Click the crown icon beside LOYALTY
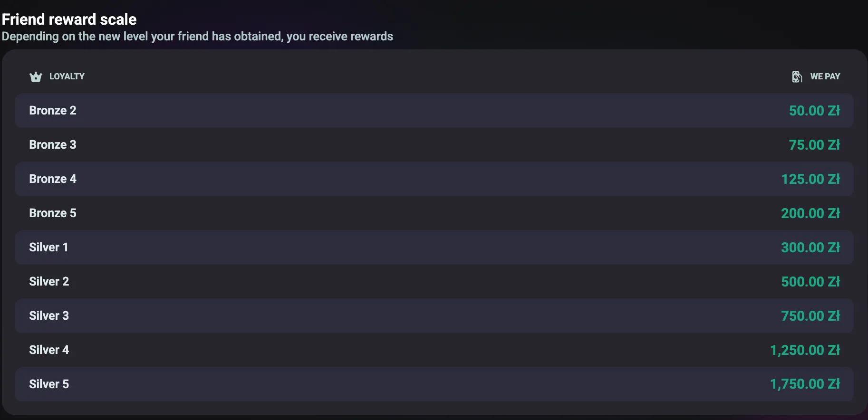Image resolution: width=868 pixels, height=420 pixels. coord(36,76)
